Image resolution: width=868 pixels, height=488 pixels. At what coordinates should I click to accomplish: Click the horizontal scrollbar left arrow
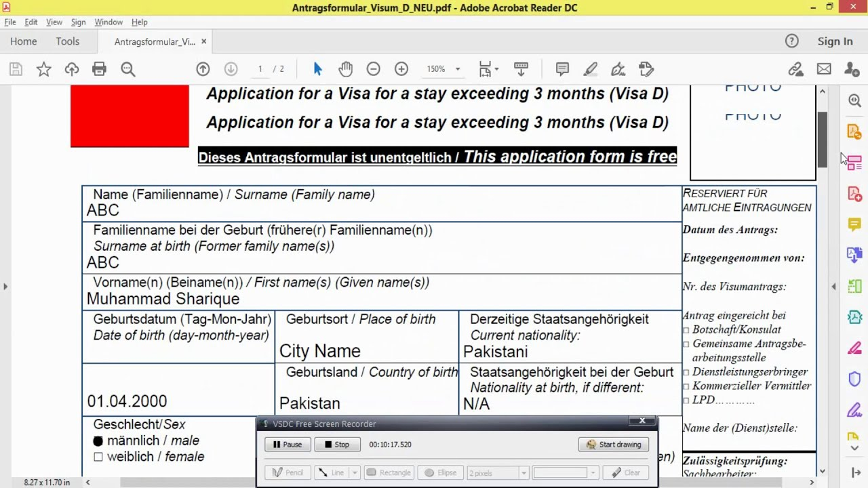[87, 483]
